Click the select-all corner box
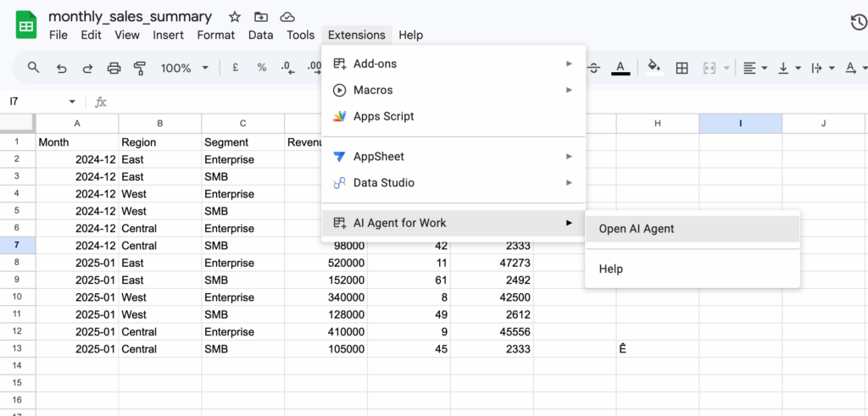Screen dimensions: 868x416 [x=18, y=124]
